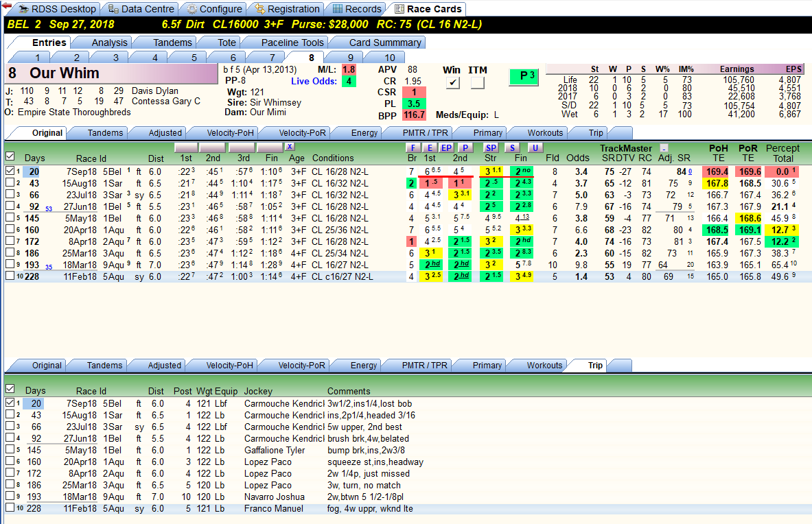Toggle the header checkbox of the Trip table
The image size is (812, 524).
pos(10,388)
